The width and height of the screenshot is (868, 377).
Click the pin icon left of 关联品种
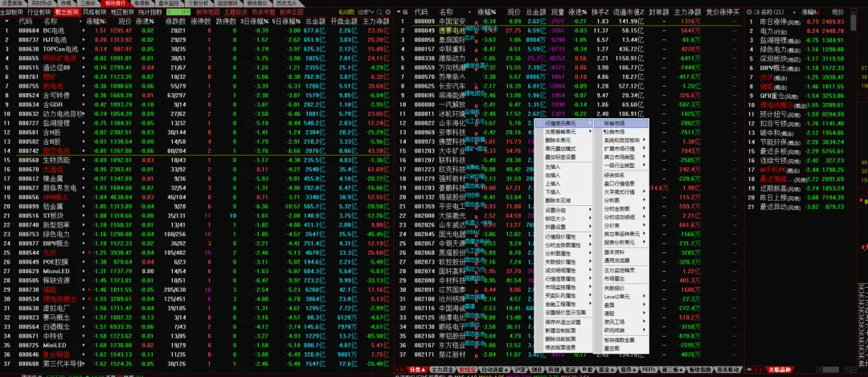pos(748,369)
